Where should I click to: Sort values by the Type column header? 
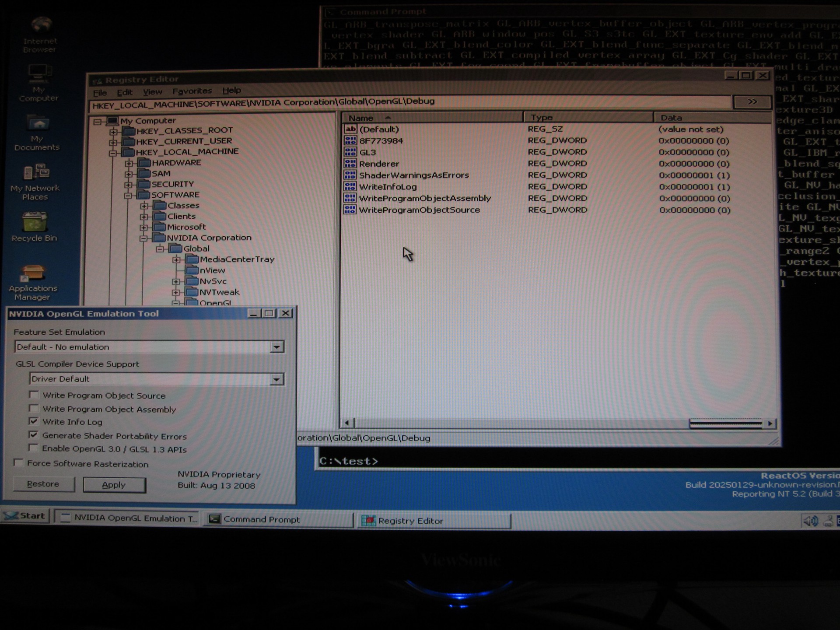coord(588,117)
